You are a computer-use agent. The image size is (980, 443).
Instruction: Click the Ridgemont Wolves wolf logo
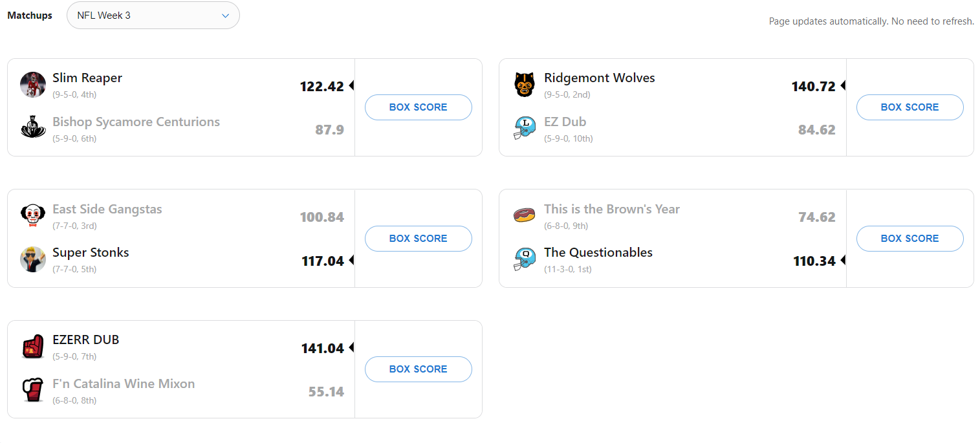point(525,85)
